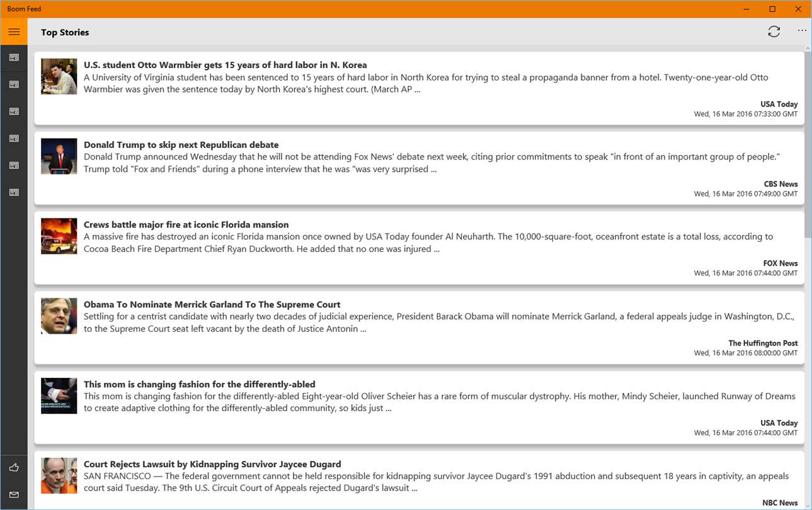Click the vertical scrollbar thumb
The width and height of the screenshot is (812, 510).
click(x=808, y=145)
